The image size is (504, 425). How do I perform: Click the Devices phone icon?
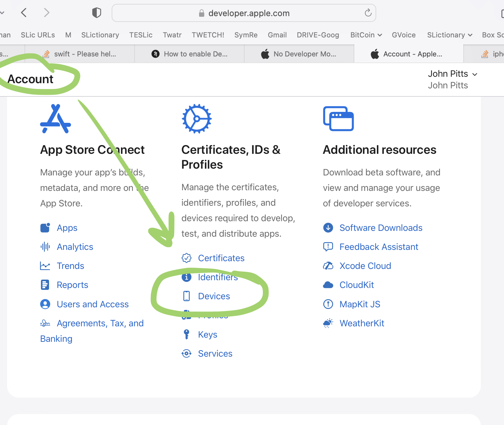tap(186, 296)
